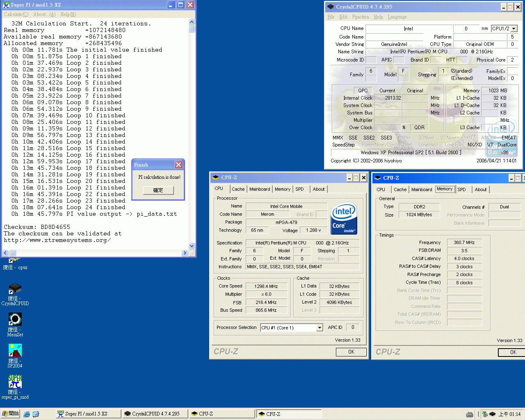Switch to CrystalCPUID taskbar button

click(155, 414)
